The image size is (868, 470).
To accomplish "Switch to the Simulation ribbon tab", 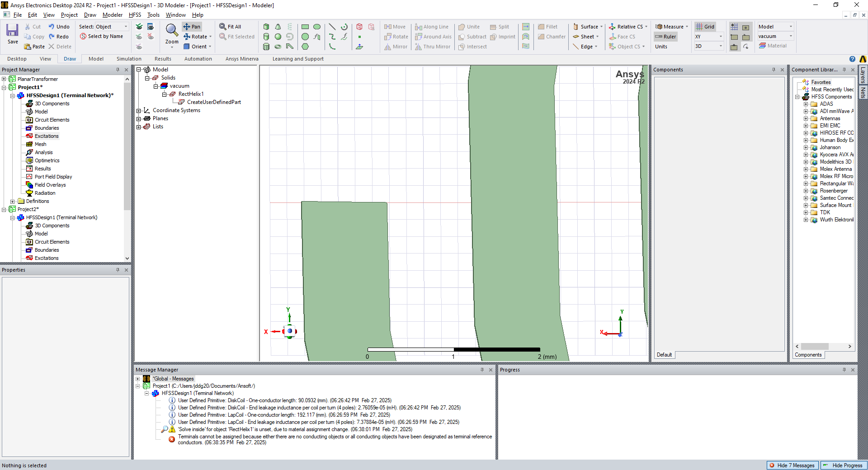I will (x=129, y=59).
